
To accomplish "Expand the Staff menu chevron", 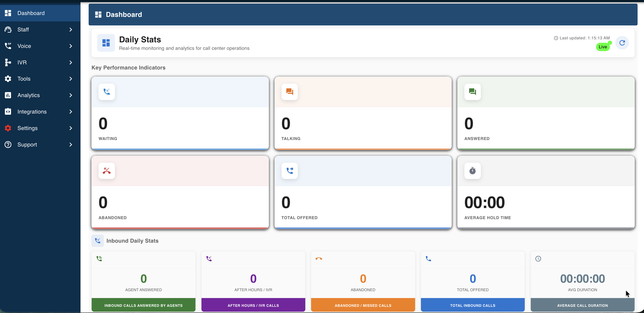I will [71, 30].
